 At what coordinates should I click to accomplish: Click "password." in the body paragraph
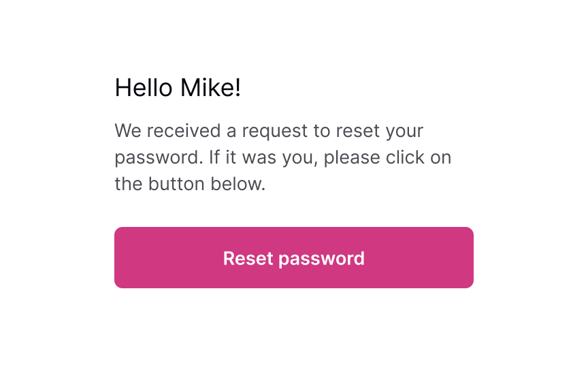tap(159, 158)
